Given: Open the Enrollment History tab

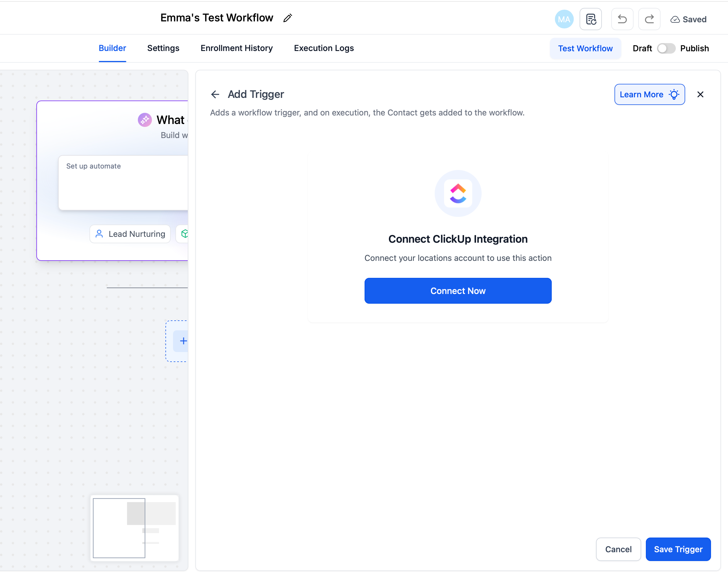Looking at the screenshot, I should (236, 48).
